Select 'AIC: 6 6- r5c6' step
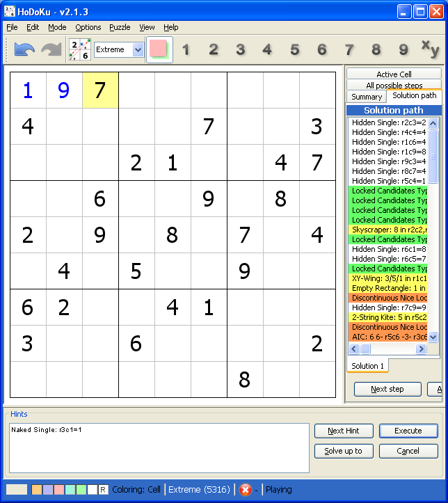 tap(388, 337)
